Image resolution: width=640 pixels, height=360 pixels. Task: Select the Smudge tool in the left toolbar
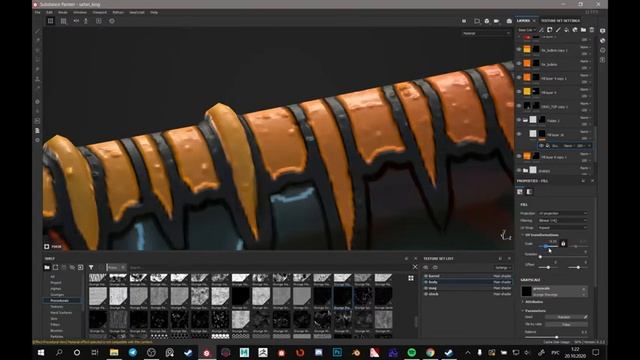38,69
